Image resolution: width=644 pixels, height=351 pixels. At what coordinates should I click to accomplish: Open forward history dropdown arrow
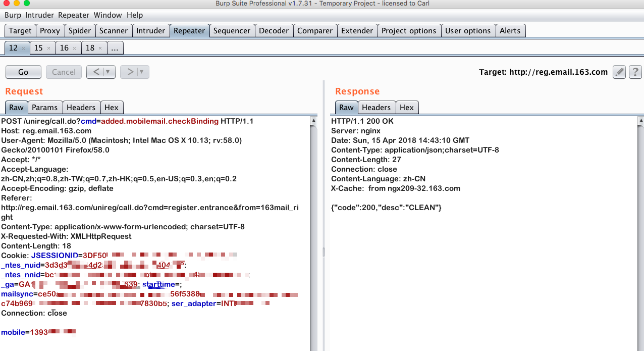(x=142, y=72)
